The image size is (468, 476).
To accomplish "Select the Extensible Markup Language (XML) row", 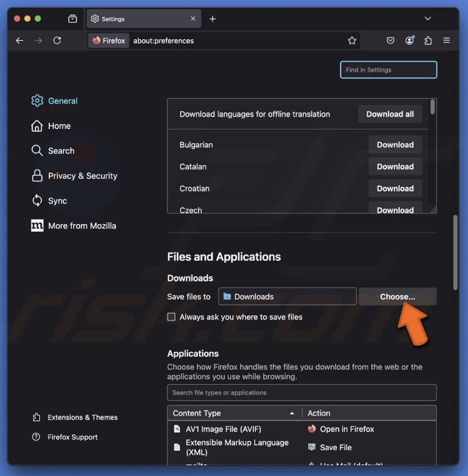I will (x=302, y=447).
